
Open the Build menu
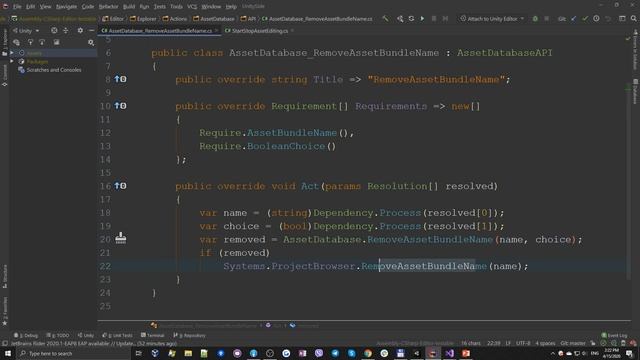[129, 7]
